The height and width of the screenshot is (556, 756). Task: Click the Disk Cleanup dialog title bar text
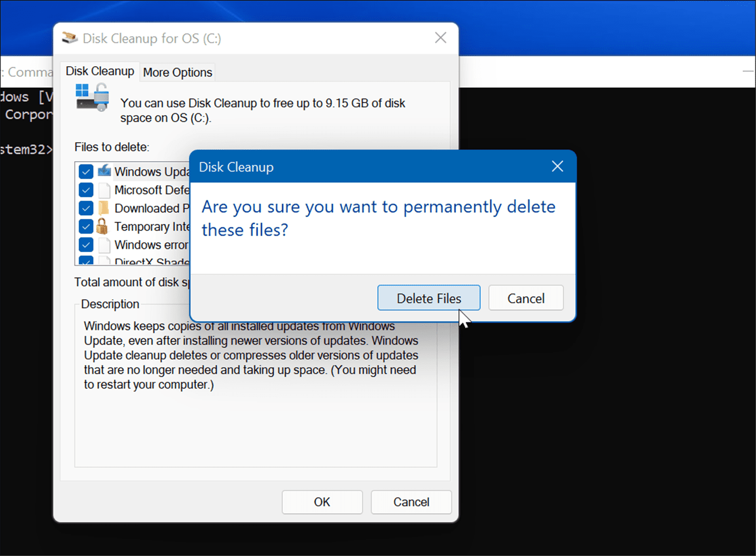click(x=236, y=167)
